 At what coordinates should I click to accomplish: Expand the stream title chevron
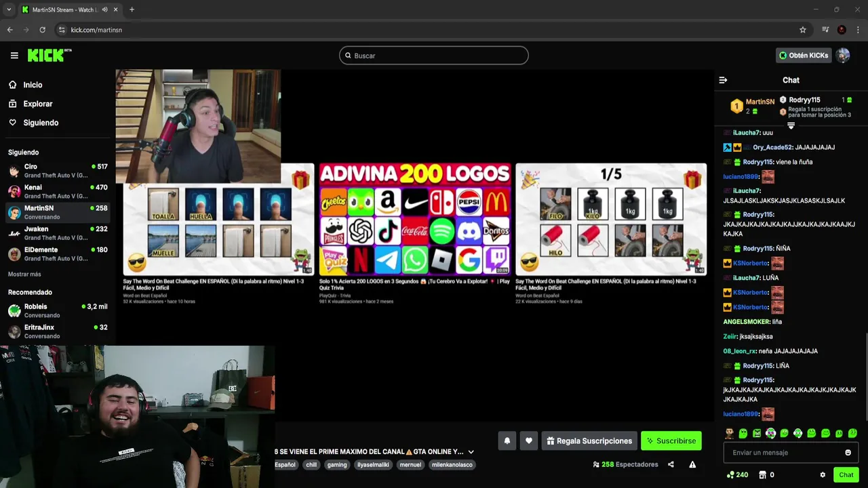471,451
